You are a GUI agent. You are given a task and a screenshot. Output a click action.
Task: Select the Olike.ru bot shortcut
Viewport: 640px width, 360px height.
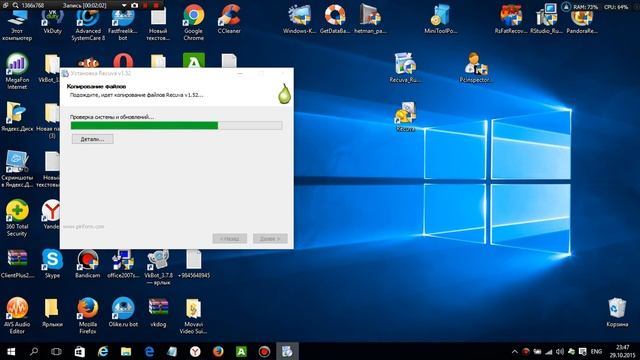[123, 312]
